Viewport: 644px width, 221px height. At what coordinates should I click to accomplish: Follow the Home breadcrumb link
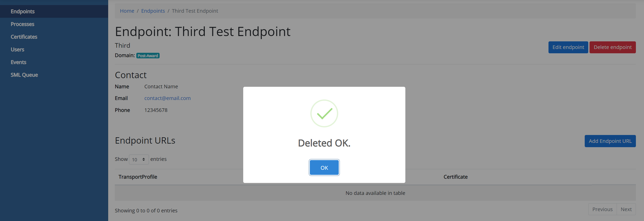pos(127,11)
